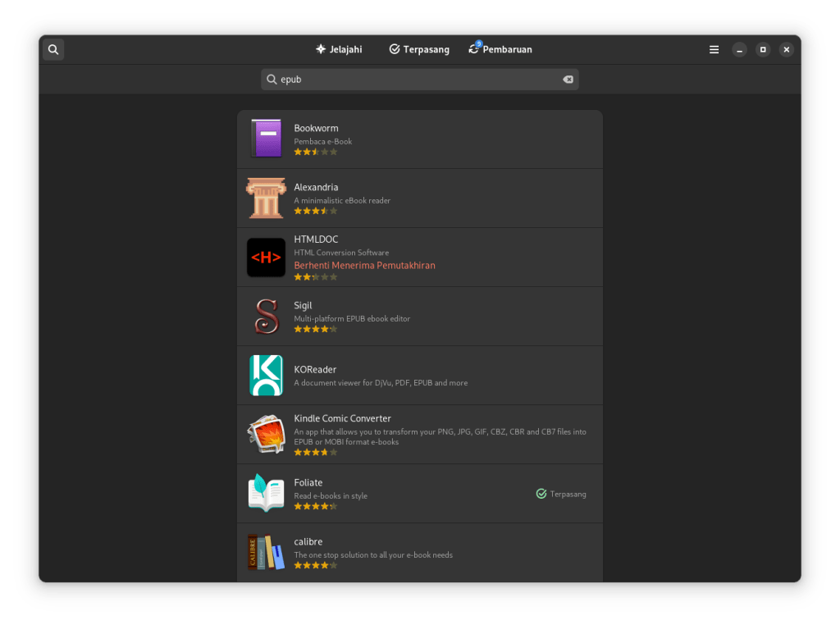Open the Sigil app title

click(x=303, y=305)
